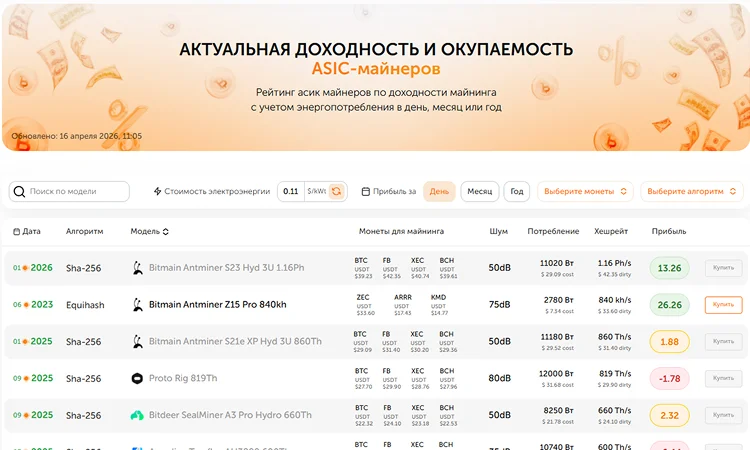Click the 0.11 electricity cost input
This screenshot has width=750, height=450.
coord(291,191)
